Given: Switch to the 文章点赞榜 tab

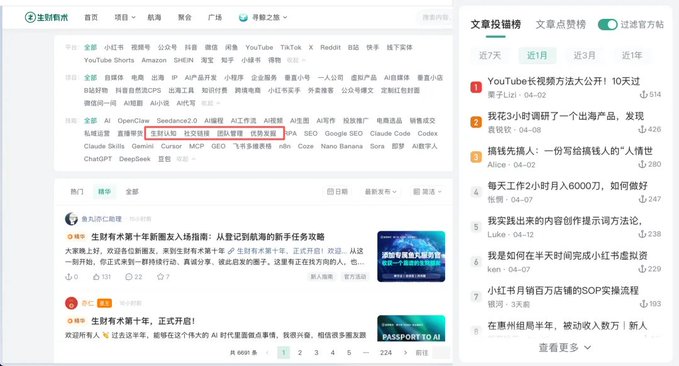Looking at the screenshot, I should 560,25.
